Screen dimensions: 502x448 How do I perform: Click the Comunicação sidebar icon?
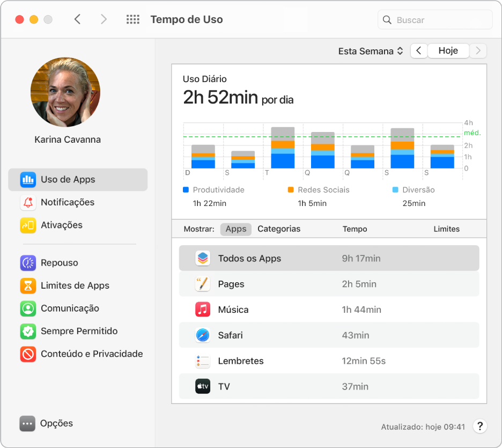click(x=28, y=309)
